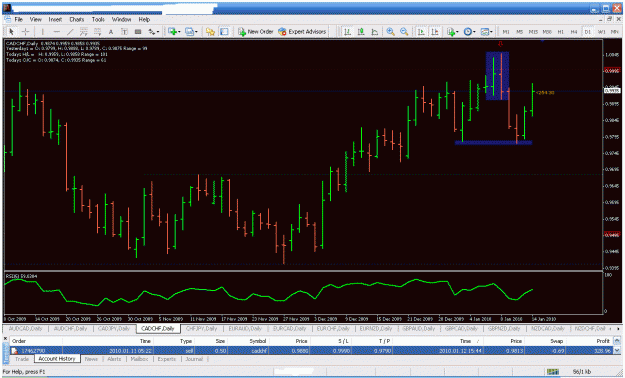Open the Profiles dropdown

pyautogui.click(x=191, y=32)
